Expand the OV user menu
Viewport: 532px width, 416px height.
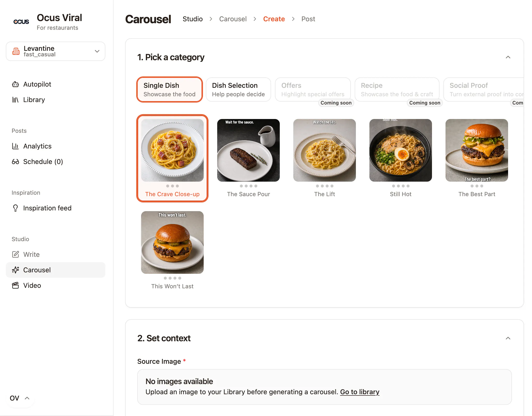coord(20,398)
